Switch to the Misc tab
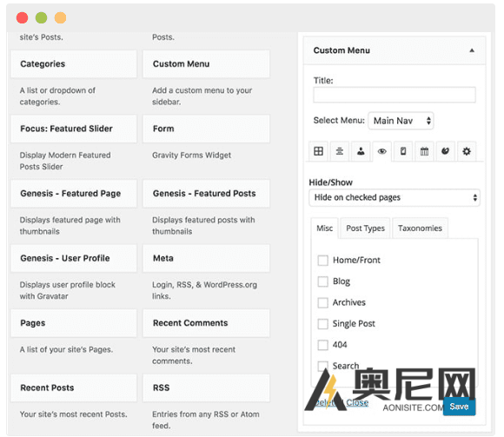 (324, 228)
